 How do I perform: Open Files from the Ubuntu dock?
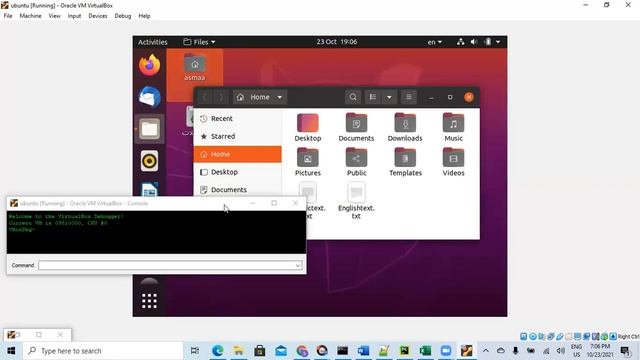coord(149,129)
